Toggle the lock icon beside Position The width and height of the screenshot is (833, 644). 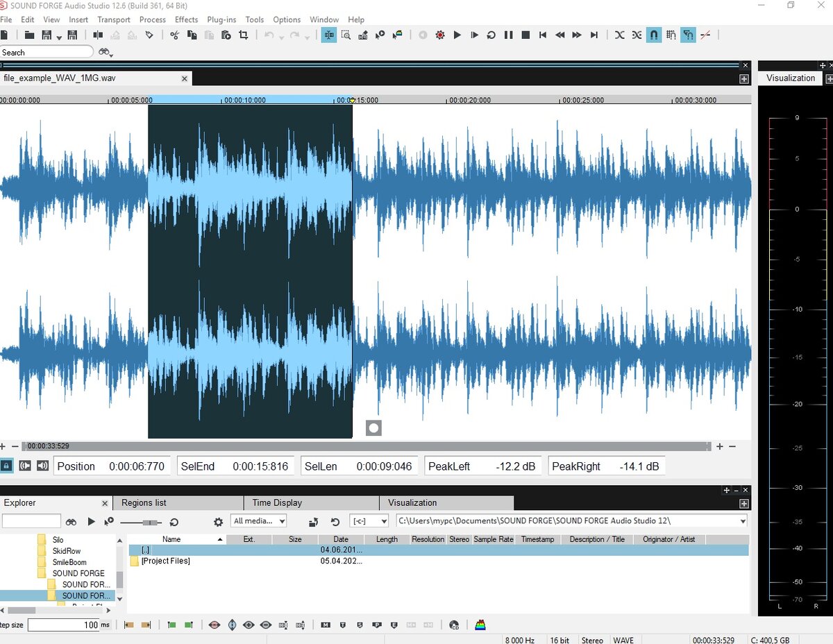click(6, 466)
